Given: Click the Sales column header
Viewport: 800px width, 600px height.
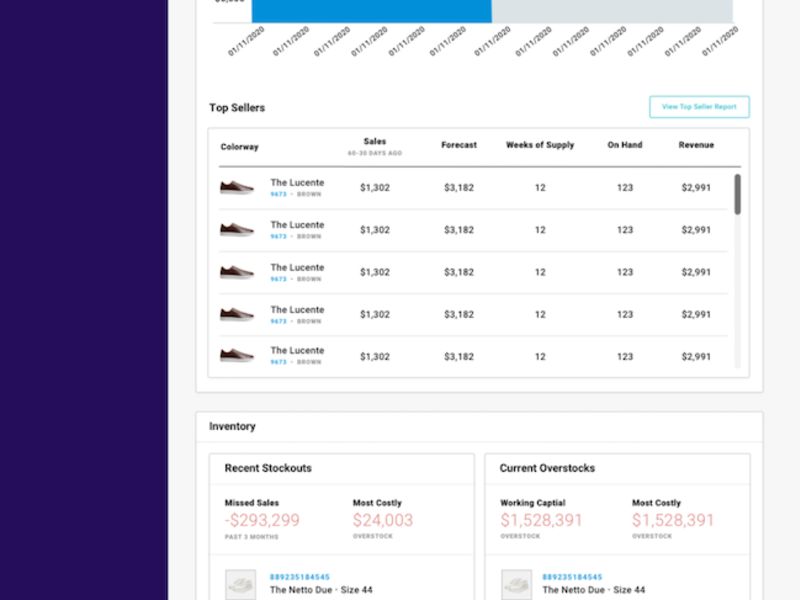Looking at the screenshot, I should click(x=374, y=141).
